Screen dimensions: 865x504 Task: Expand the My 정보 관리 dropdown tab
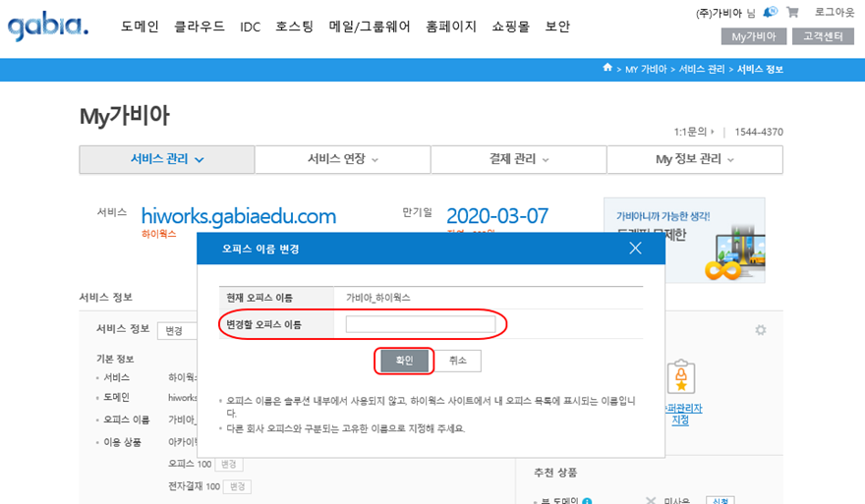[695, 159]
